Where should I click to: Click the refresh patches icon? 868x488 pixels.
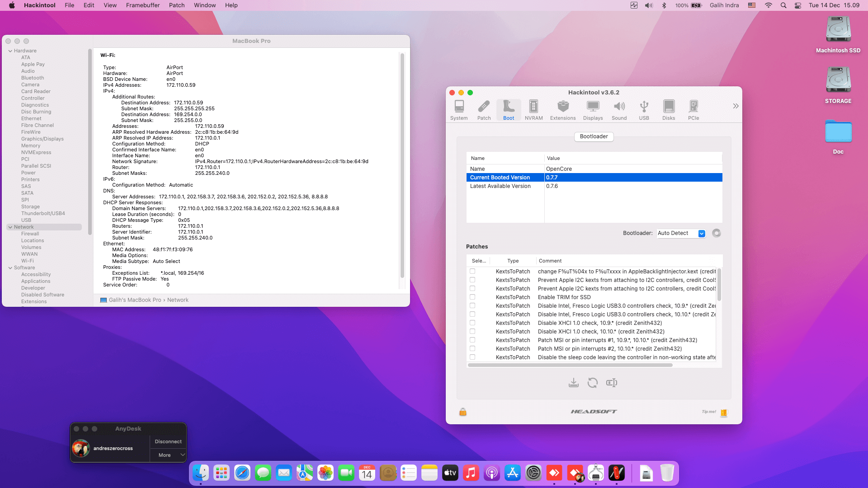click(592, 383)
